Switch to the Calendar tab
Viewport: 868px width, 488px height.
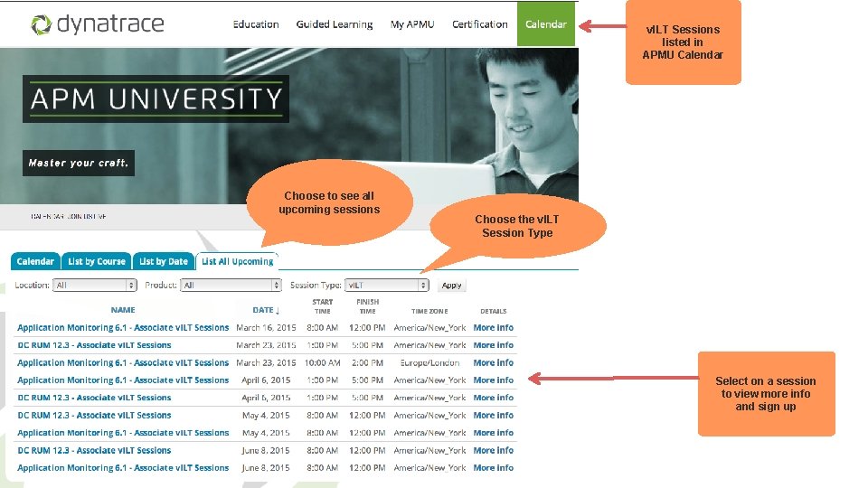(35, 261)
